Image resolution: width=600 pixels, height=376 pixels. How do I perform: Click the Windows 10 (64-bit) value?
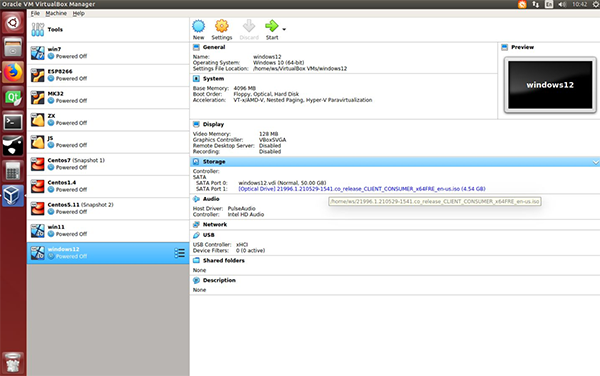pos(279,63)
